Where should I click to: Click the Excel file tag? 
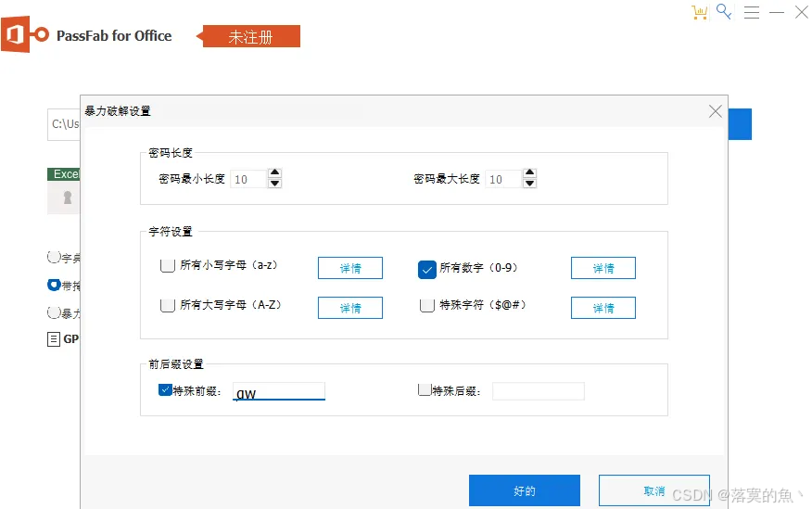[64, 174]
